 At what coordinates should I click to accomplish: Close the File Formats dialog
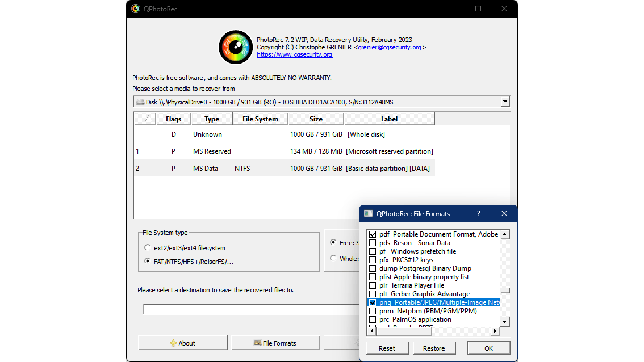(504, 214)
